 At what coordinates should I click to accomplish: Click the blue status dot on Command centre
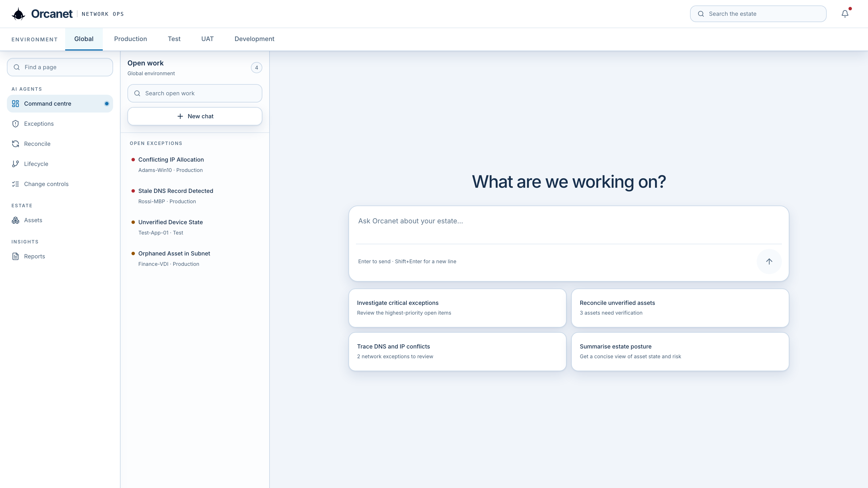click(106, 103)
